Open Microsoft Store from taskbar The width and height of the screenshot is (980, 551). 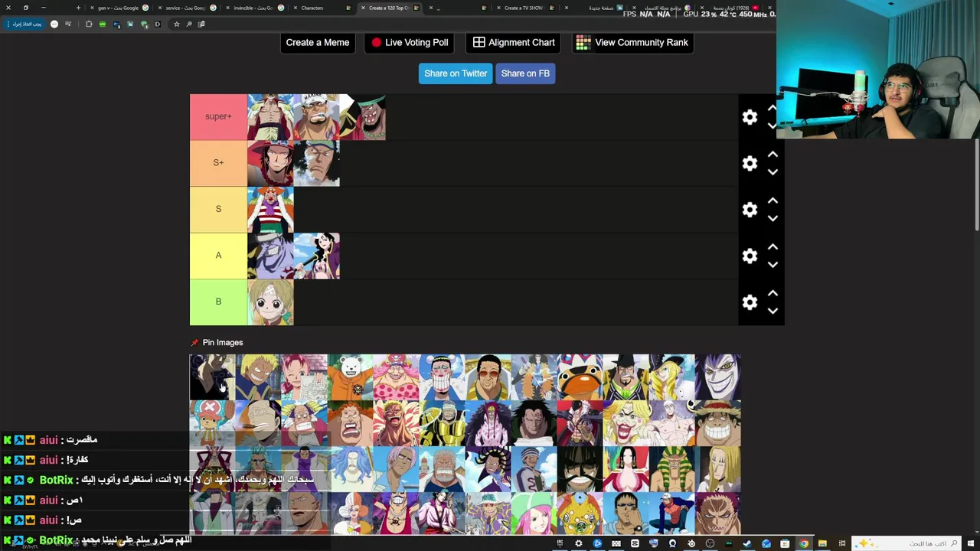pos(785,543)
